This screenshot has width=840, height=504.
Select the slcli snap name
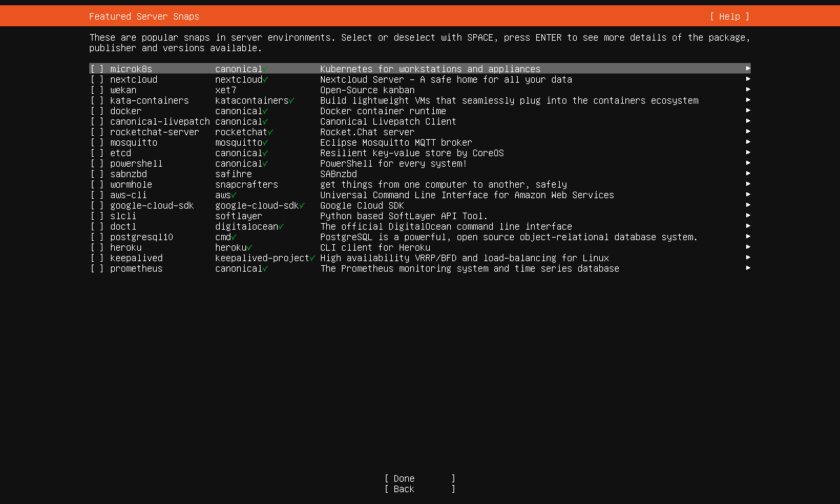pos(123,216)
